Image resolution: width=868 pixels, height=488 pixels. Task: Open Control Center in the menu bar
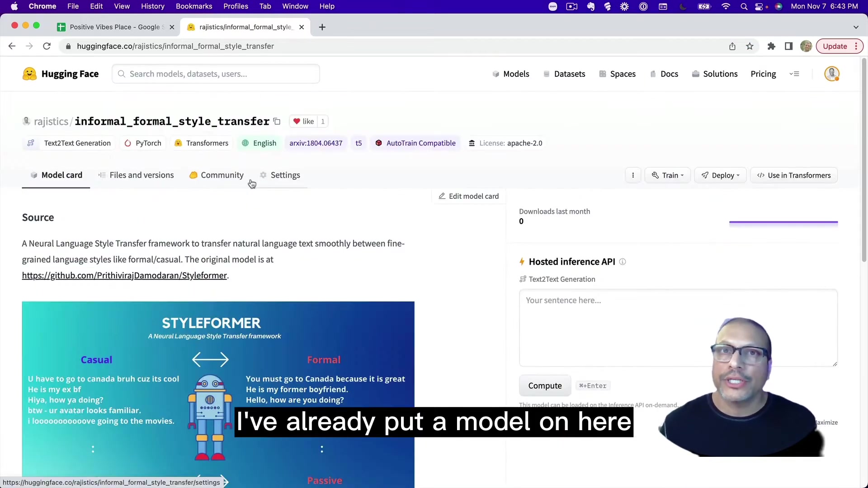click(759, 6)
